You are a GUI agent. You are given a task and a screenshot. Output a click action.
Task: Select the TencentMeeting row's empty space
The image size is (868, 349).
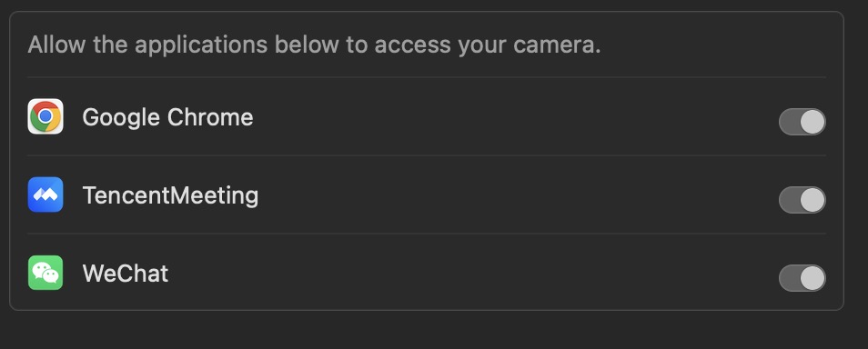click(x=518, y=194)
